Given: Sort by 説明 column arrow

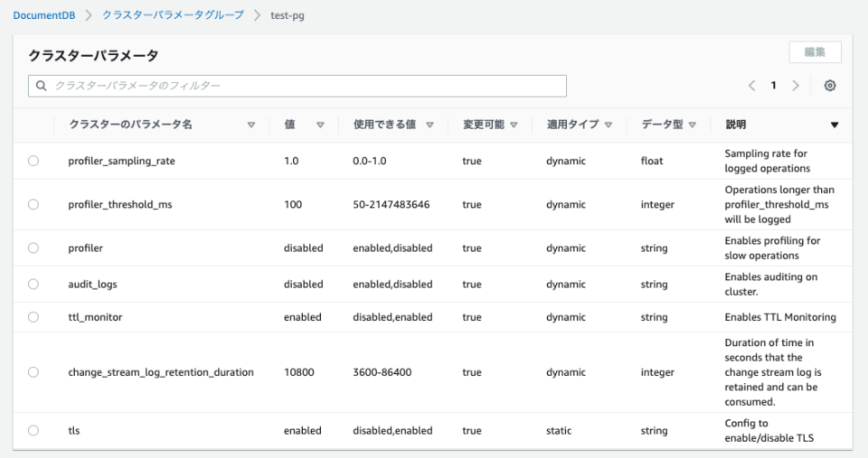Looking at the screenshot, I should pos(835,125).
